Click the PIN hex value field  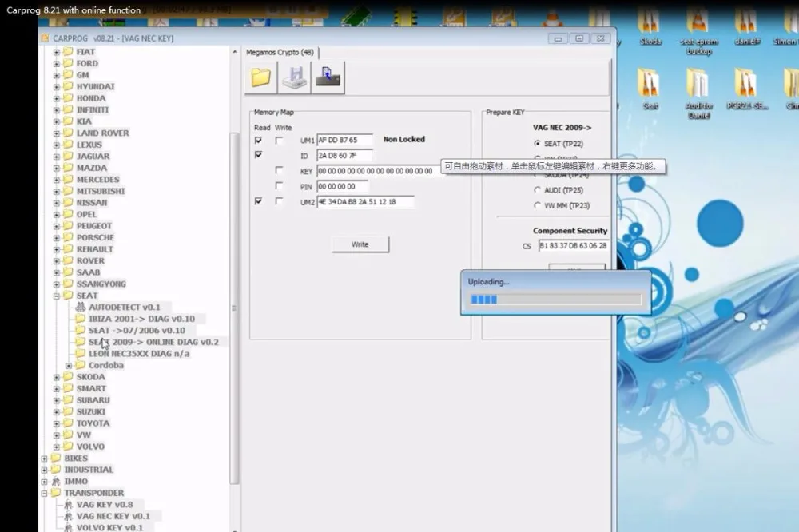point(342,186)
